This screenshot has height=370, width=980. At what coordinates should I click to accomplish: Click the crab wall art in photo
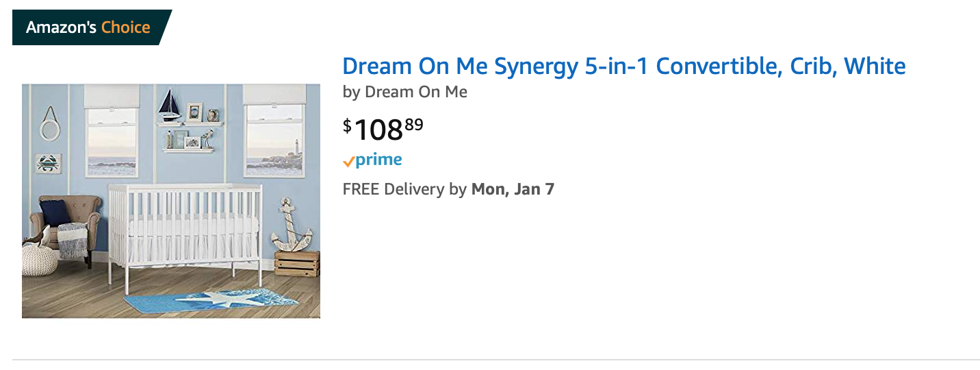pyautogui.click(x=49, y=163)
